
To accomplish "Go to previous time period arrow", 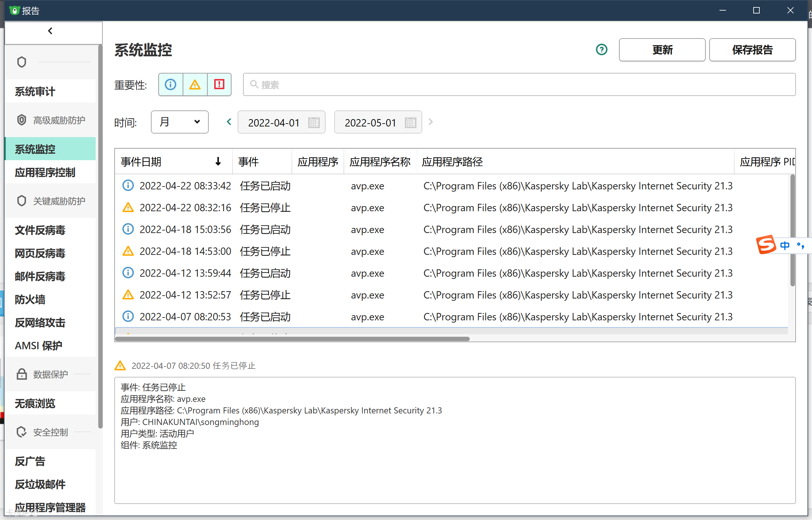I will tap(229, 122).
